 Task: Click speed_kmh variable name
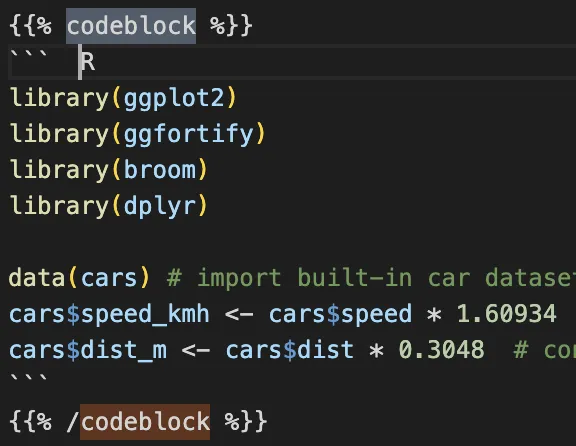(x=145, y=314)
